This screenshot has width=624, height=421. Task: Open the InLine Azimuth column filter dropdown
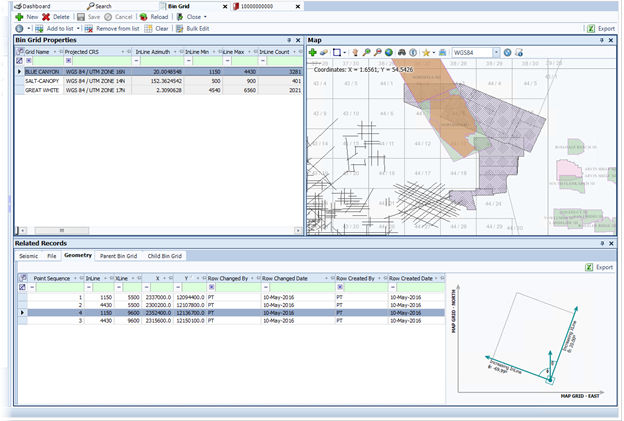175,52
